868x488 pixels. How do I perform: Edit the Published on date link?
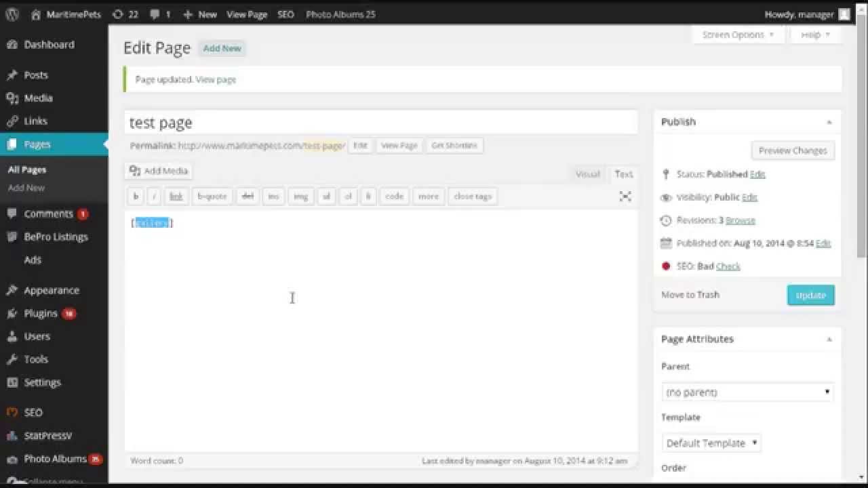pos(823,243)
